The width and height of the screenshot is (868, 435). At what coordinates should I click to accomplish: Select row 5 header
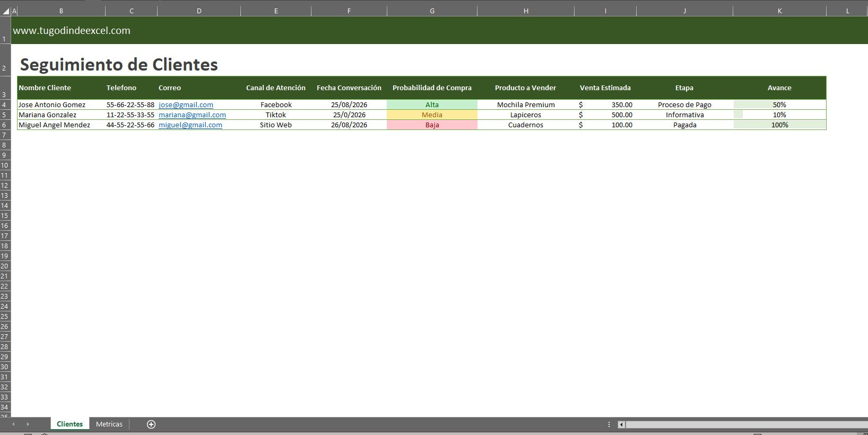pyautogui.click(x=5, y=115)
